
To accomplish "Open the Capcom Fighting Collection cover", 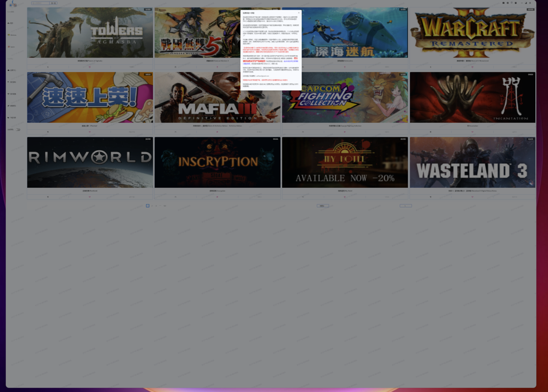I will click(345, 97).
